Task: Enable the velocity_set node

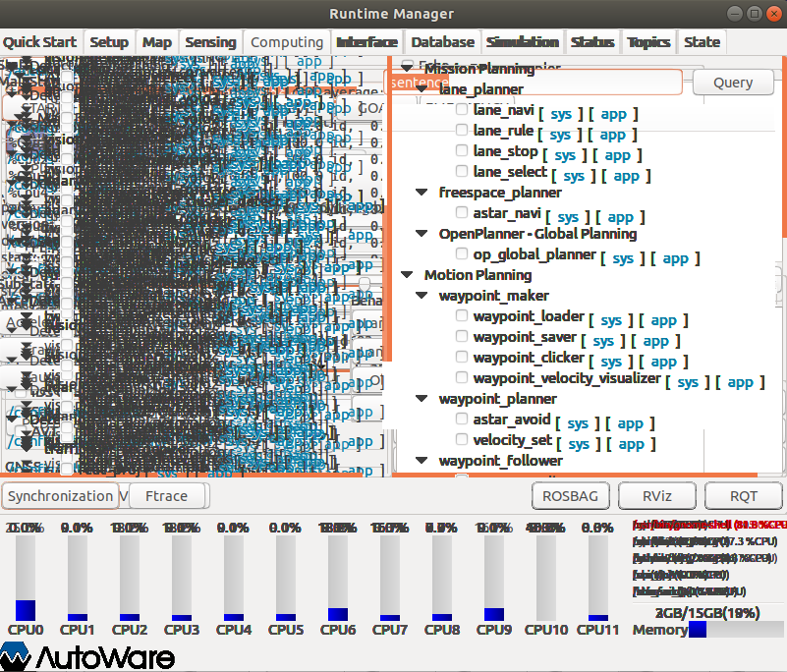Action: pyautogui.click(x=462, y=439)
